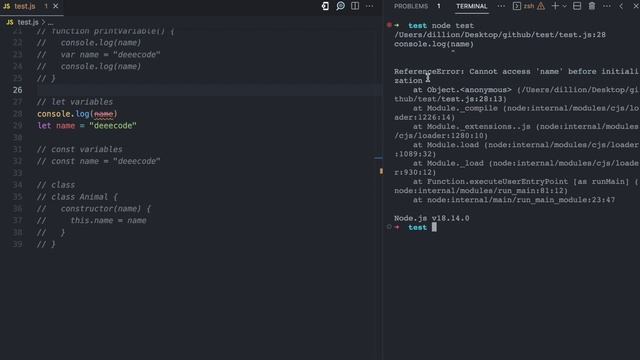Open node:internal/main/run_main_module:23:47 link

(x=521, y=200)
